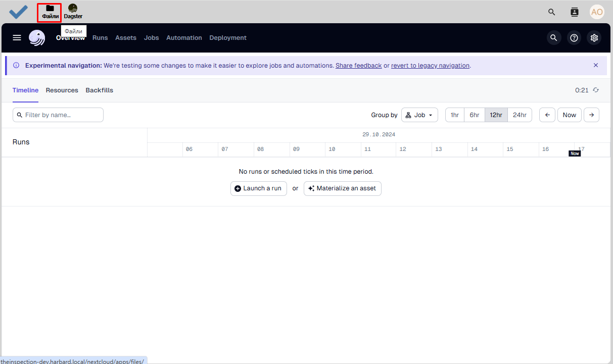Switch to the Resources tab
613x364 pixels.
(62, 90)
